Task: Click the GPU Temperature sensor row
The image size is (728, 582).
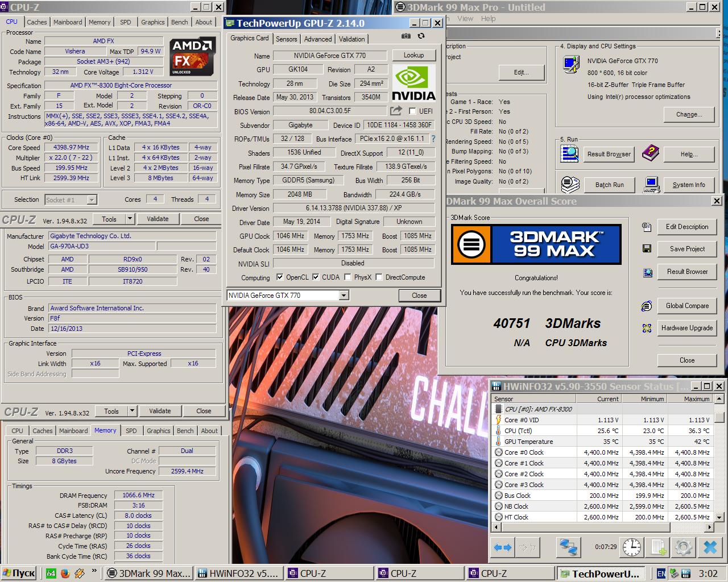Action: pyautogui.click(x=602, y=442)
